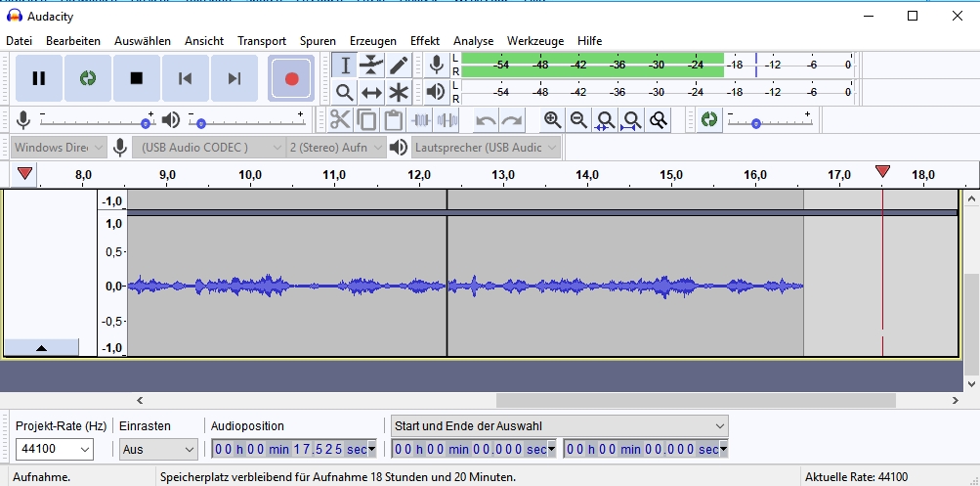Skip to start of track

(x=185, y=78)
